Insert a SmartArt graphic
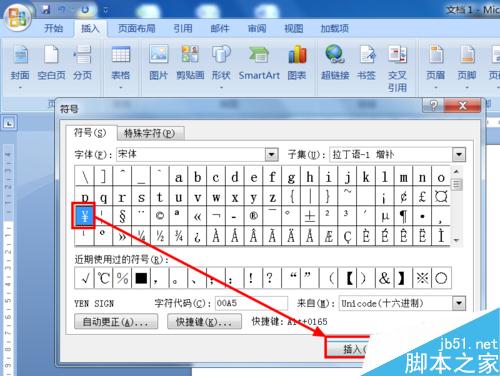Image resolution: width=500 pixels, height=376 pixels. (259, 63)
